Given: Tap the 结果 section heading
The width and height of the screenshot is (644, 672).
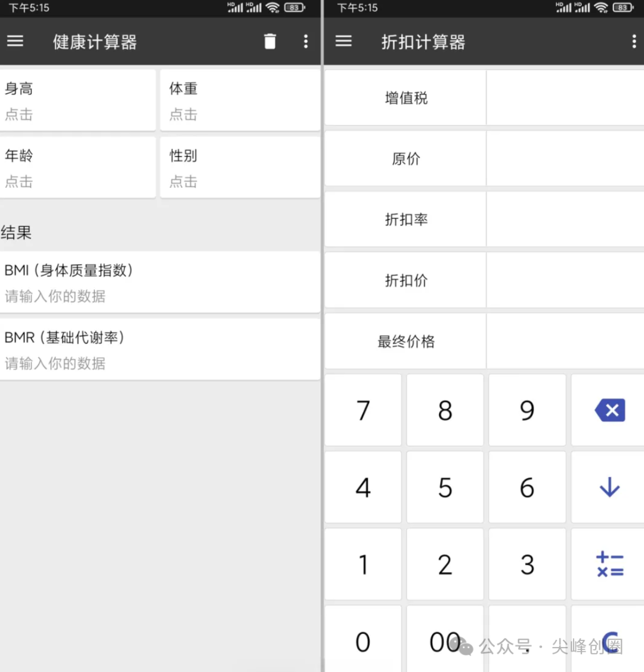Looking at the screenshot, I should [x=16, y=233].
